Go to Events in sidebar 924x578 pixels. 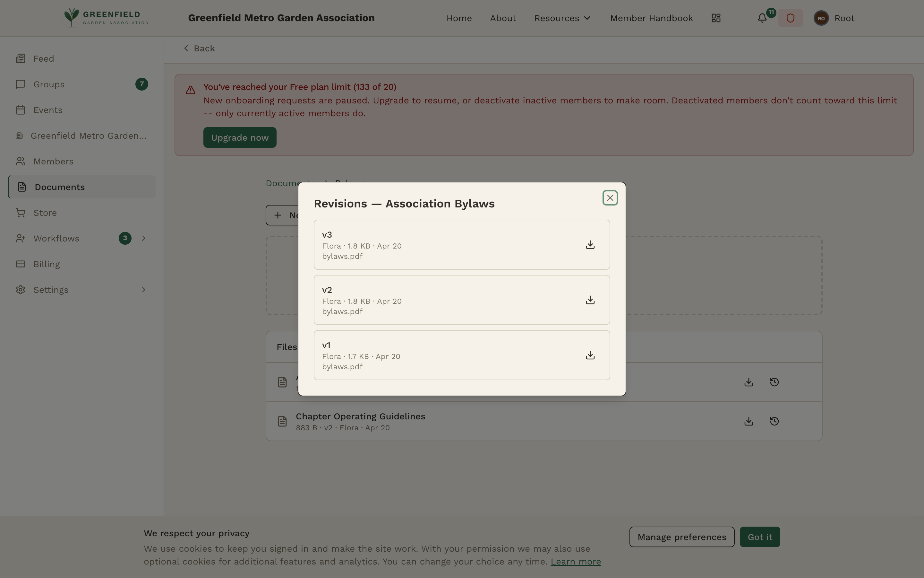click(82, 110)
